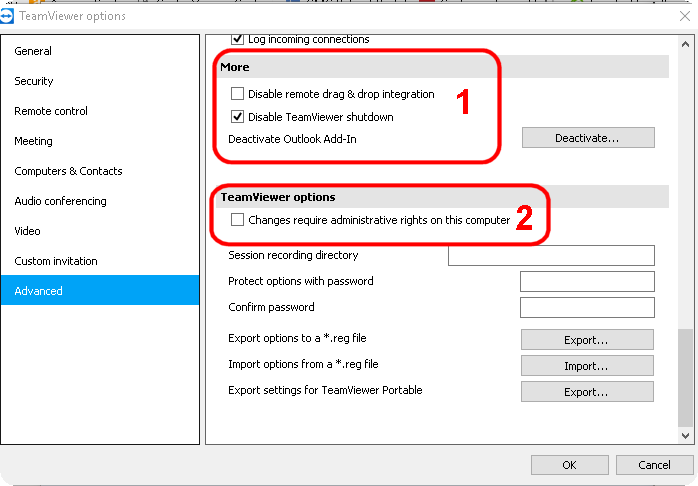The height and width of the screenshot is (486, 698).
Task: Enable Disable remote drag & drop integration
Action: point(237,94)
